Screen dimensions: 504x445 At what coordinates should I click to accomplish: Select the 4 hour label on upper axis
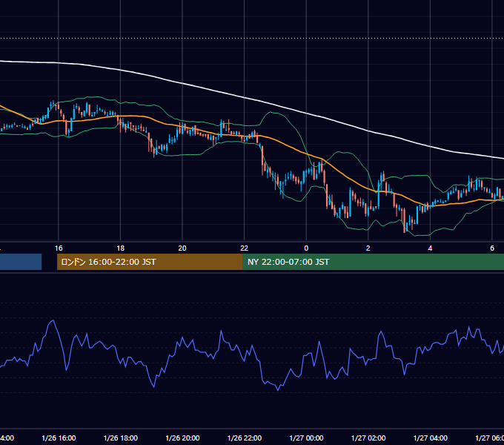pos(430,248)
